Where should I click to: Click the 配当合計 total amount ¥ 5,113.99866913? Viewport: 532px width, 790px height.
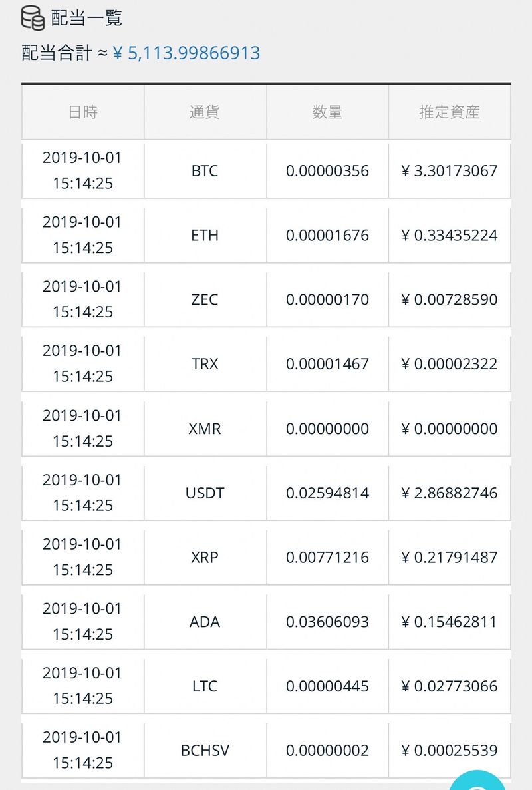click(186, 53)
